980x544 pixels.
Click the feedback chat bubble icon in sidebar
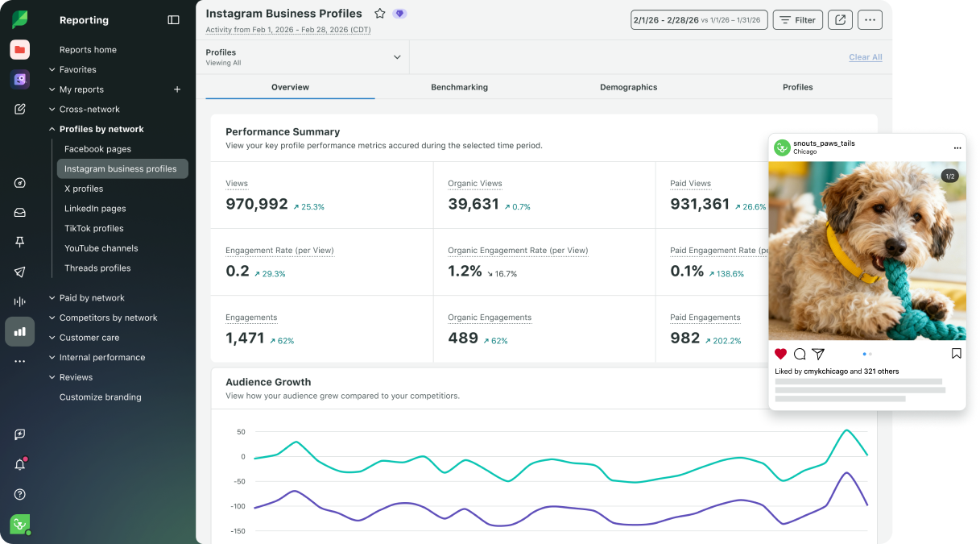coord(20,434)
